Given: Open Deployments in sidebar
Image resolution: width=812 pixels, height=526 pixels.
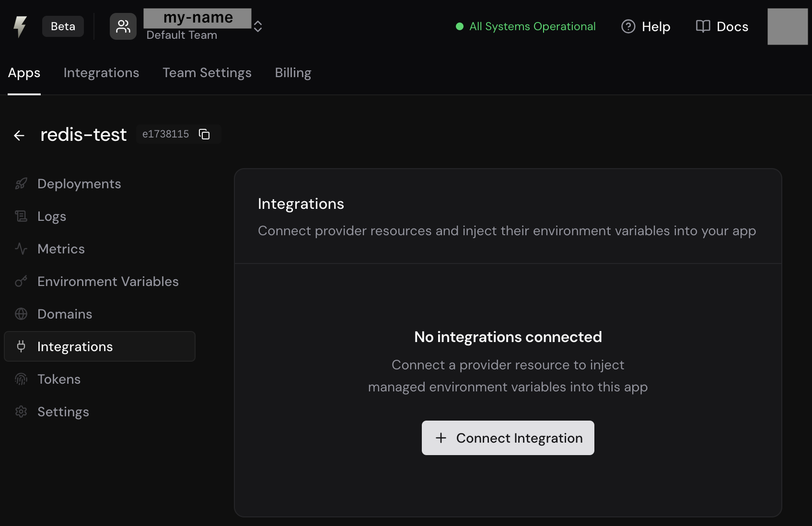Looking at the screenshot, I should (x=100, y=184).
